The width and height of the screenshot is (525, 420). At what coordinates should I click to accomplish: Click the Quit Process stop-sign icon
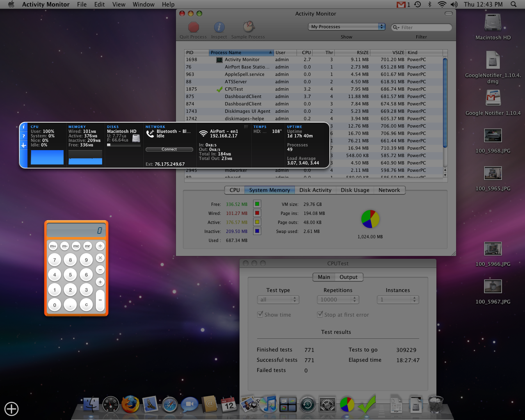[193, 27]
